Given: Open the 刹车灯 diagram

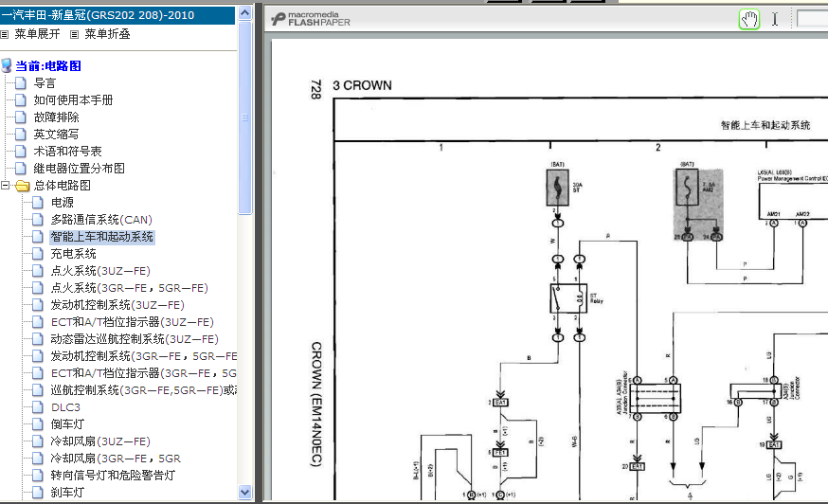Looking at the screenshot, I should pos(67,493).
